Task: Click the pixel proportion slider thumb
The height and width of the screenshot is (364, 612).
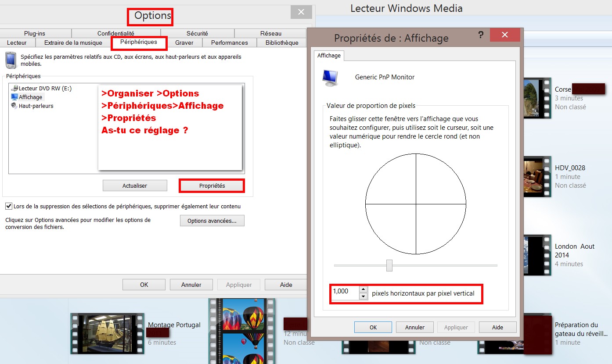Action: (389, 265)
